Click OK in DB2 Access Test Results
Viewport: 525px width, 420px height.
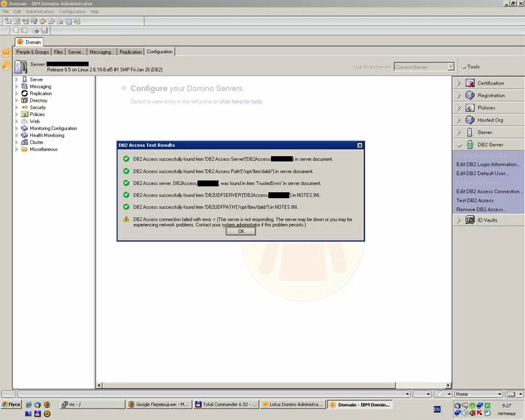tap(241, 232)
